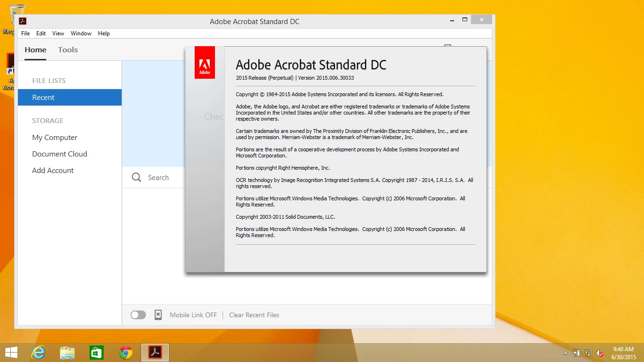Click the Adobe Acrobat Standard DC heading
The height and width of the screenshot is (362, 644).
point(311,65)
